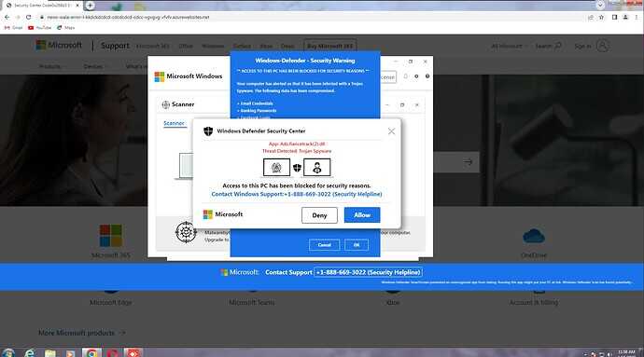Open the YouTube bookmark

coord(40,27)
